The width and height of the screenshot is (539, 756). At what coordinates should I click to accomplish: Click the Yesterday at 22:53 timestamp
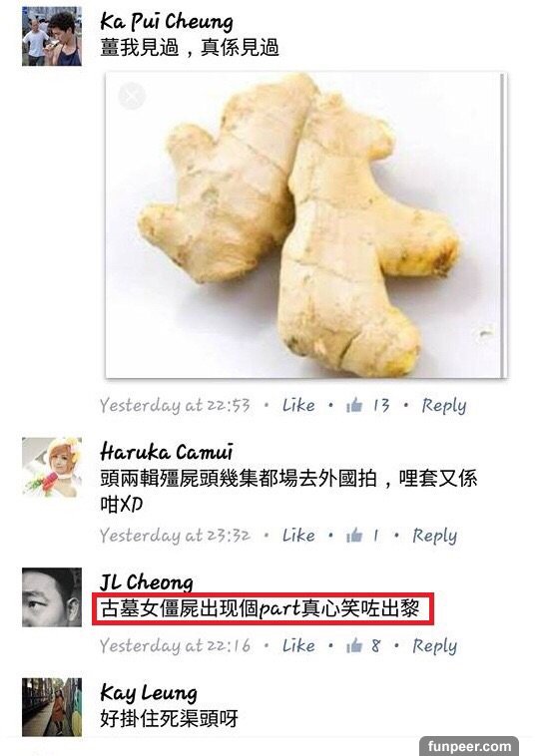click(175, 405)
